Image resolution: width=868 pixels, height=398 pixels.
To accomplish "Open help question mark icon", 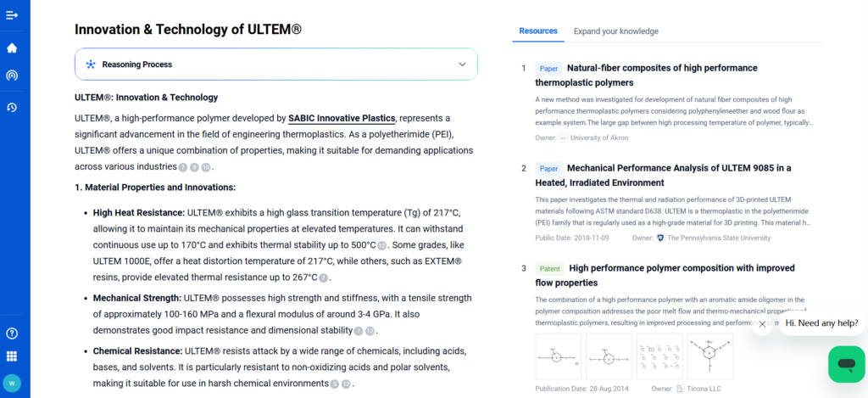I will [12, 334].
